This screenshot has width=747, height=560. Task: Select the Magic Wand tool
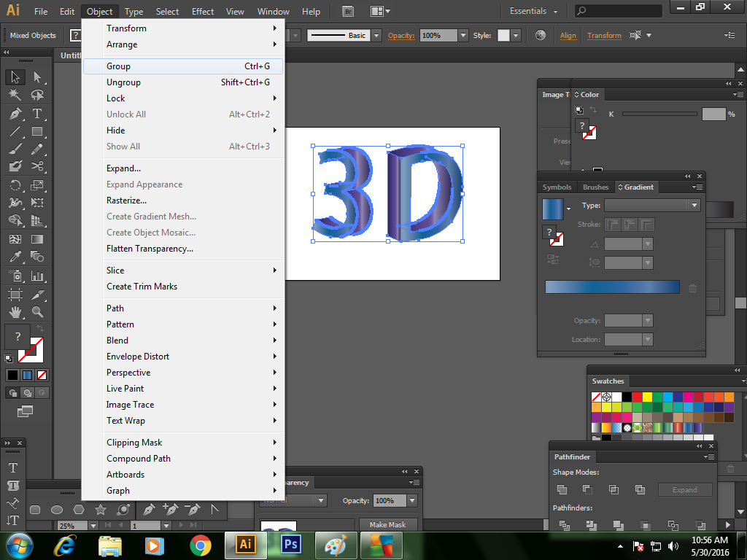click(15, 93)
